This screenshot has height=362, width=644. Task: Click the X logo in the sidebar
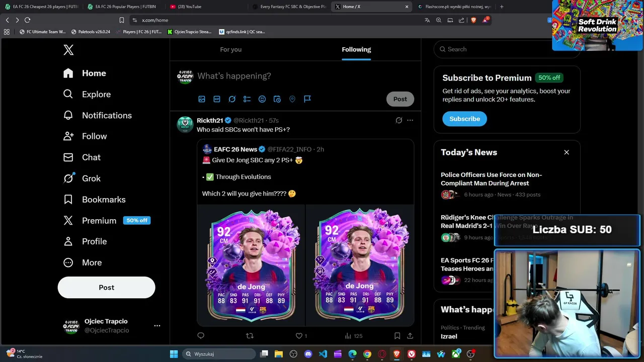coord(68,50)
